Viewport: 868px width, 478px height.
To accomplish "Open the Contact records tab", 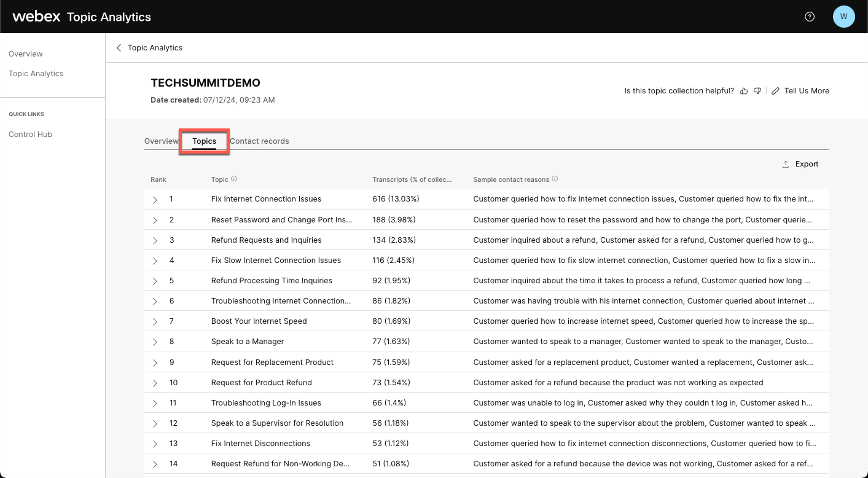I will 259,141.
